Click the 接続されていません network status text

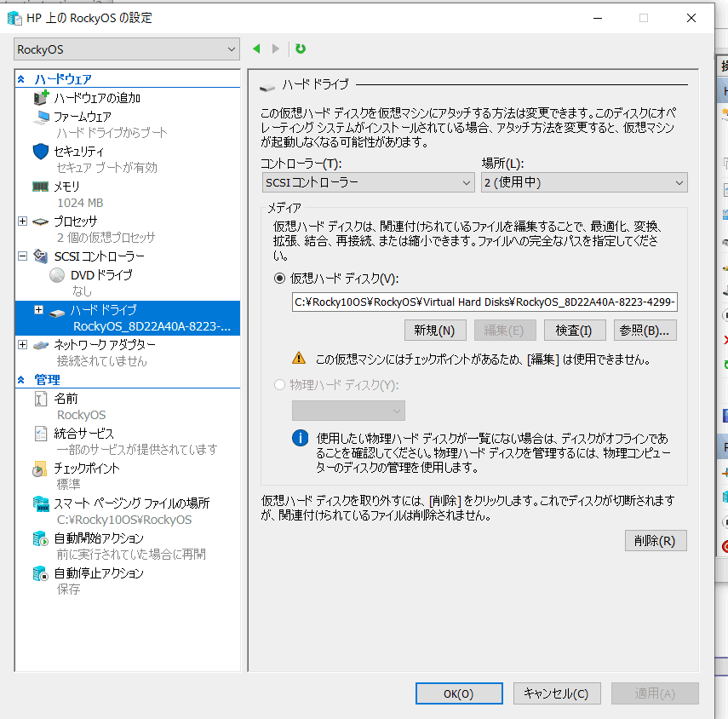pos(101,361)
